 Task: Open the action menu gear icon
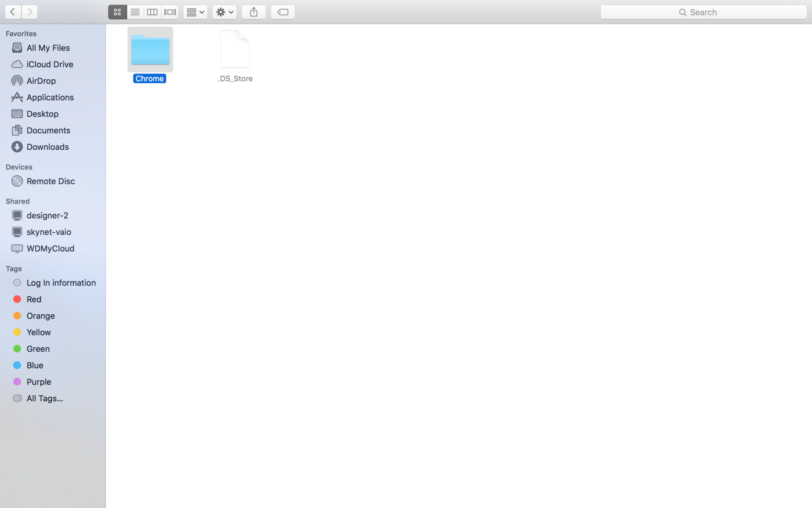point(224,12)
